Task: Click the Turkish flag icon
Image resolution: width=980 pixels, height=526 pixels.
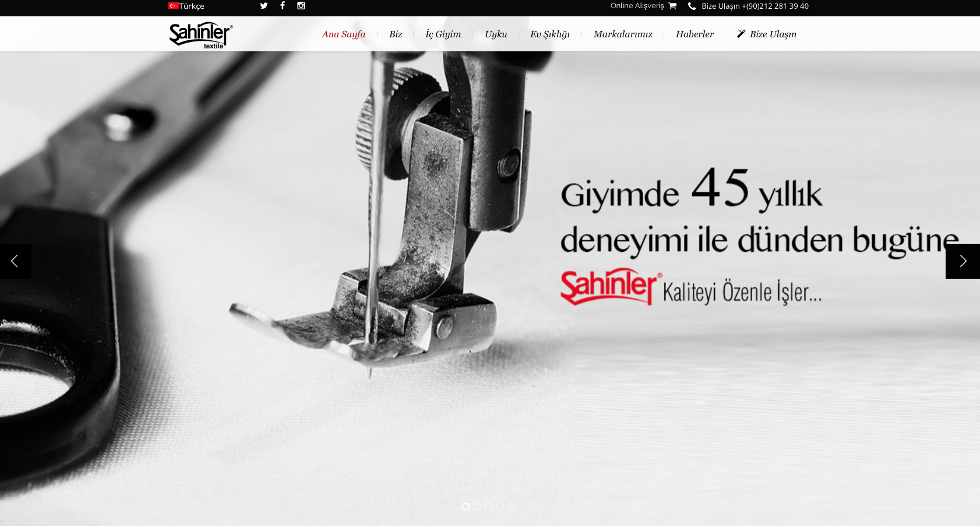Action: click(173, 6)
